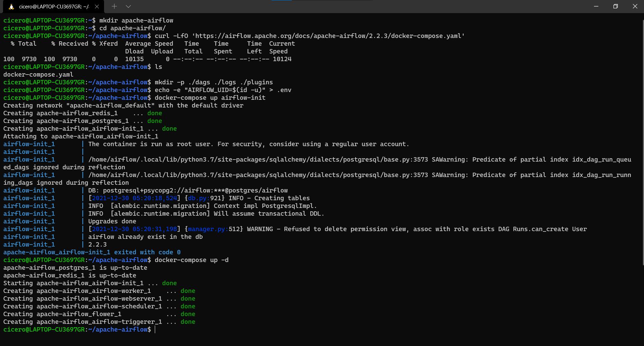
Task: Click 'done' next to flower_1
Action: coord(188,314)
